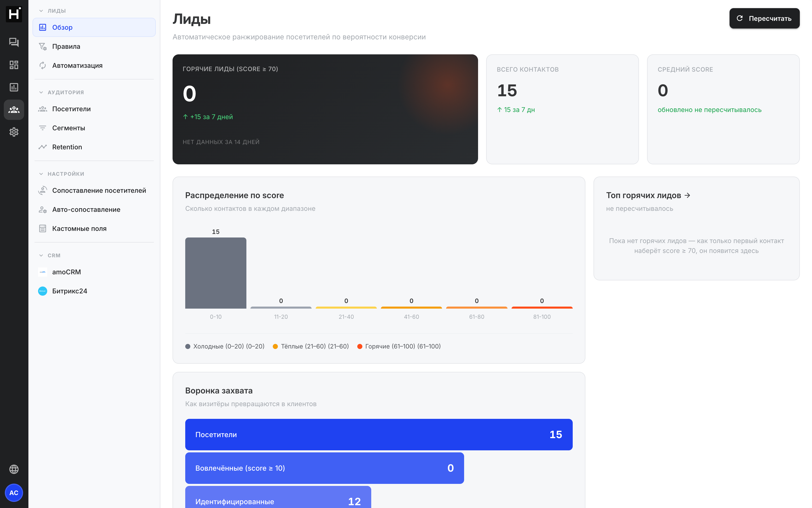Open Сегменты page
Viewport: 812px width, 508px height.
94,128
